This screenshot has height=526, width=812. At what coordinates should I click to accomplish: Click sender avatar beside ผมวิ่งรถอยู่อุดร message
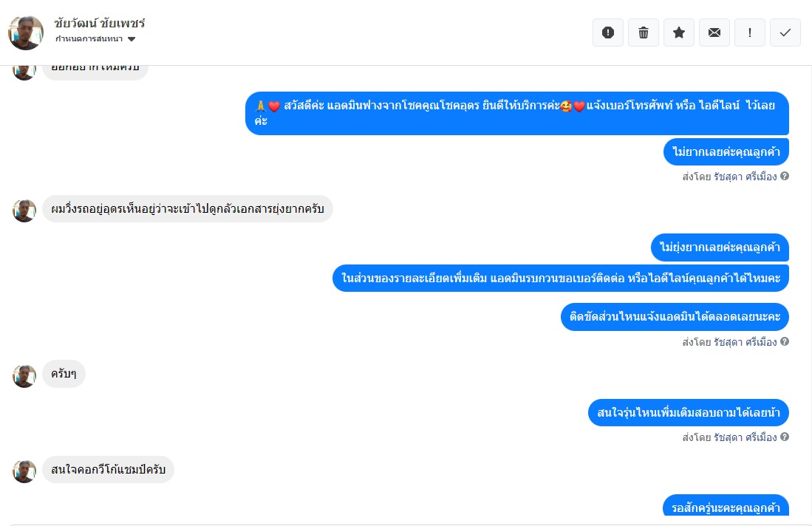point(24,211)
